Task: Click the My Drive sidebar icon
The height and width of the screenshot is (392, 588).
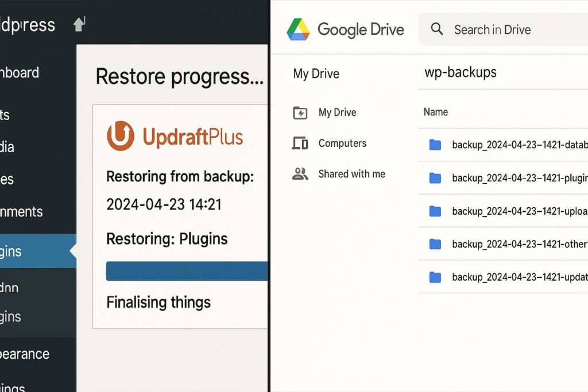Action: (x=300, y=112)
